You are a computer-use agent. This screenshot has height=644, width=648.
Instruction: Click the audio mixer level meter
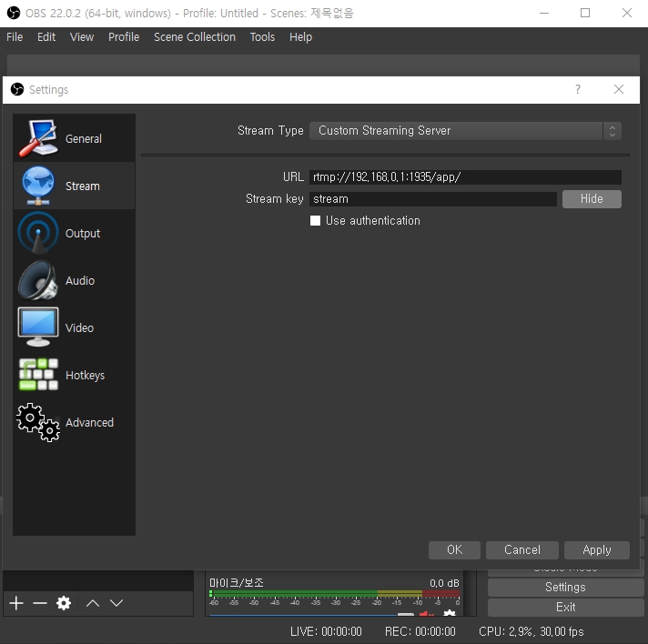(x=334, y=595)
